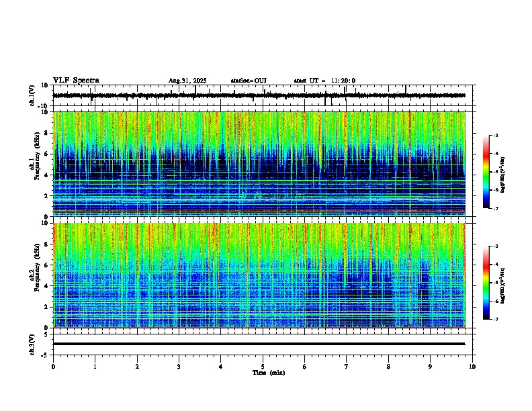532x411 pixels.
Task: Click the "0" tick on the Time axis
Action: (x=53, y=367)
